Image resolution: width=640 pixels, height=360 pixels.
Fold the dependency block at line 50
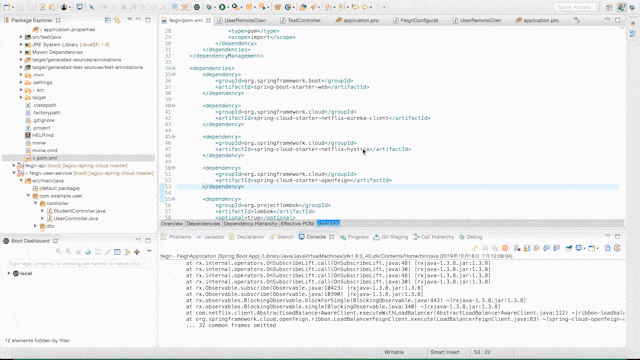tap(173, 168)
